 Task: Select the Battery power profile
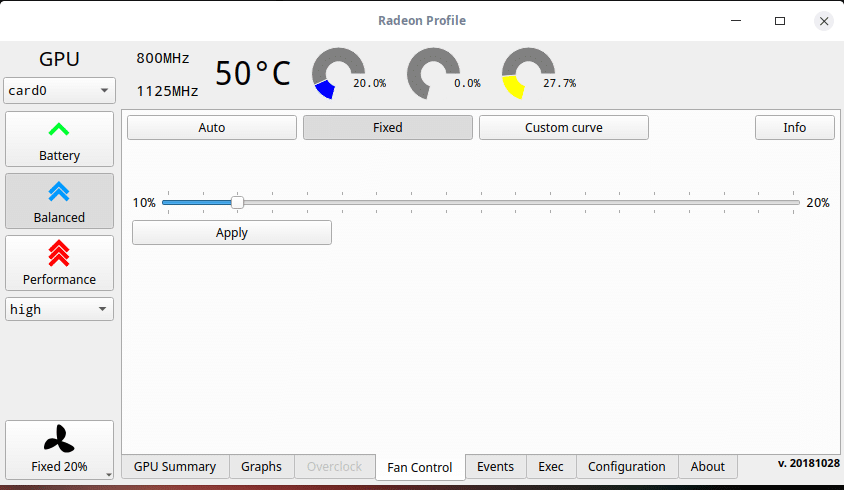(x=59, y=139)
